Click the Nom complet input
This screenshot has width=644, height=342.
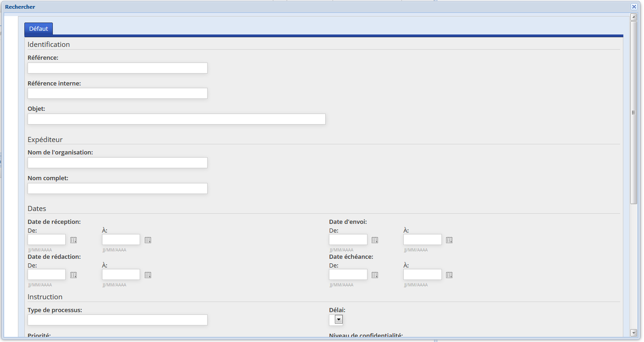(118, 188)
